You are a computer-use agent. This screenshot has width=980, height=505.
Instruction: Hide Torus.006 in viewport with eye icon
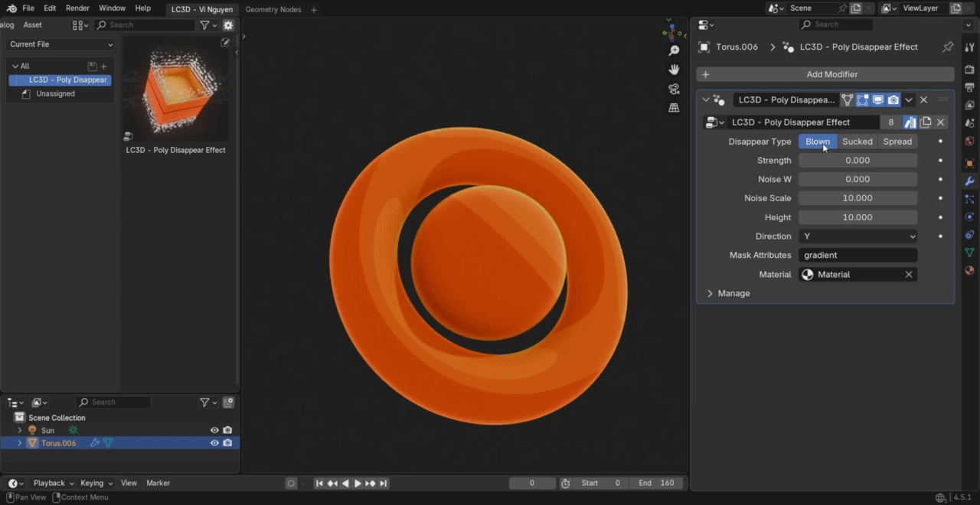[214, 443]
